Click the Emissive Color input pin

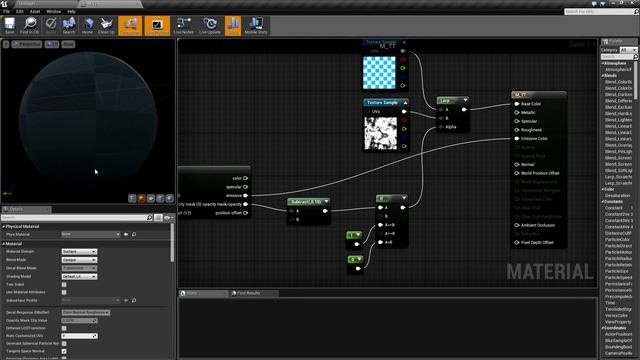pyautogui.click(x=517, y=139)
